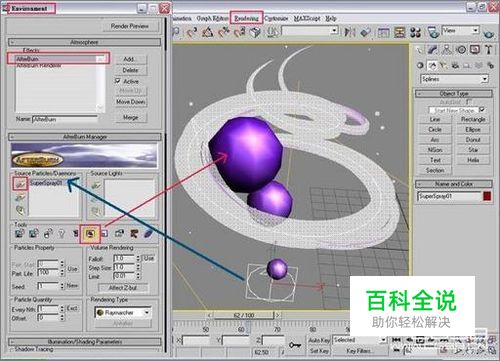Open the Selected key filter dropdown
The width and height of the screenshot is (500, 361).
coord(360,340)
